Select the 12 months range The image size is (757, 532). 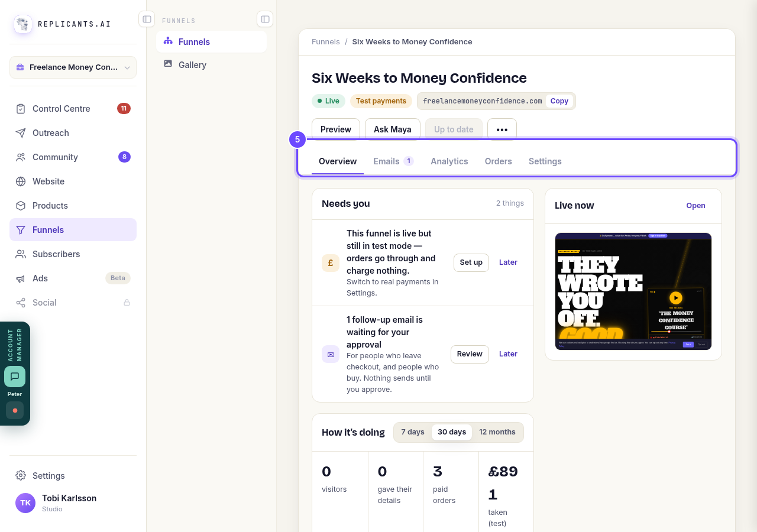[497, 432]
